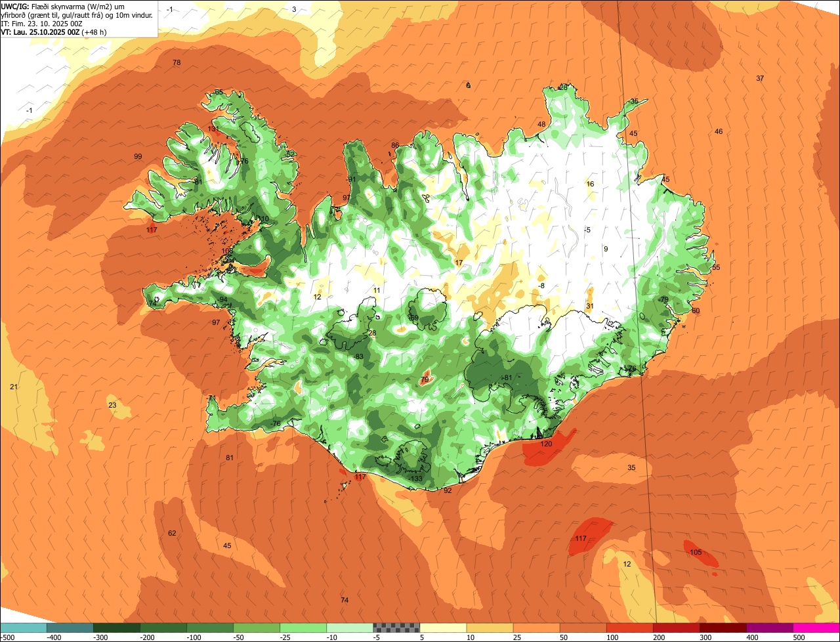
Task: Click the map value '62' in the southwest ocean
Action: tap(172, 533)
